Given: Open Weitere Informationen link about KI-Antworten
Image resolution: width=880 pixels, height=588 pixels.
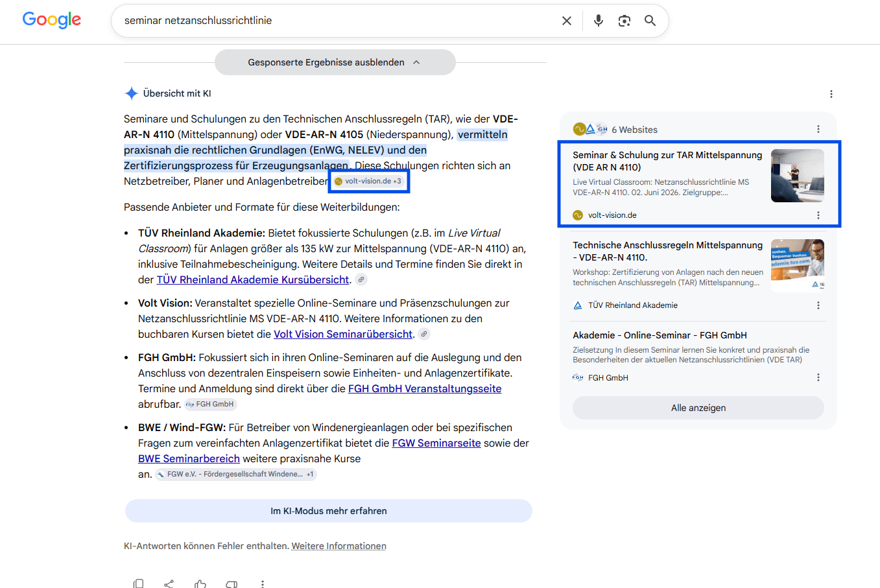Looking at the screenshot, I should pyautogui.click(x=339, y=546).
